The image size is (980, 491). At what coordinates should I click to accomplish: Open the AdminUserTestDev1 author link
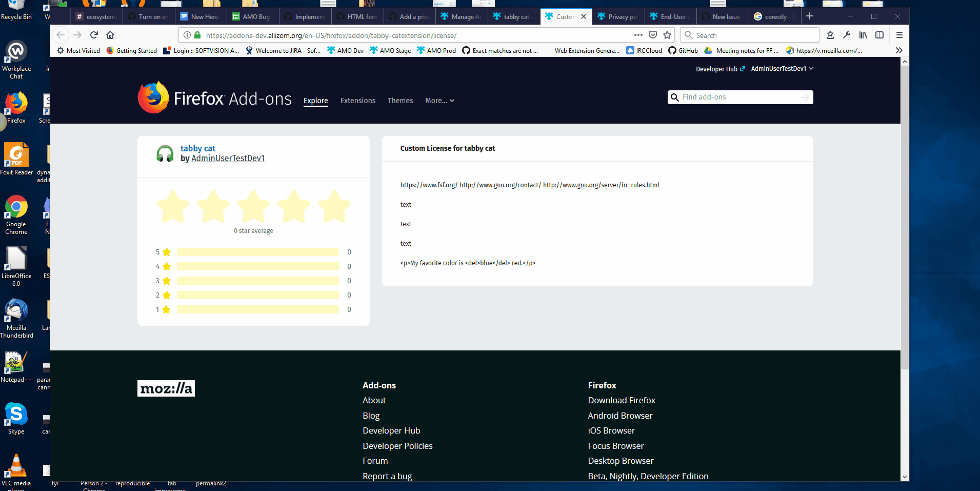pyautogui.click(x=228, y=158)
